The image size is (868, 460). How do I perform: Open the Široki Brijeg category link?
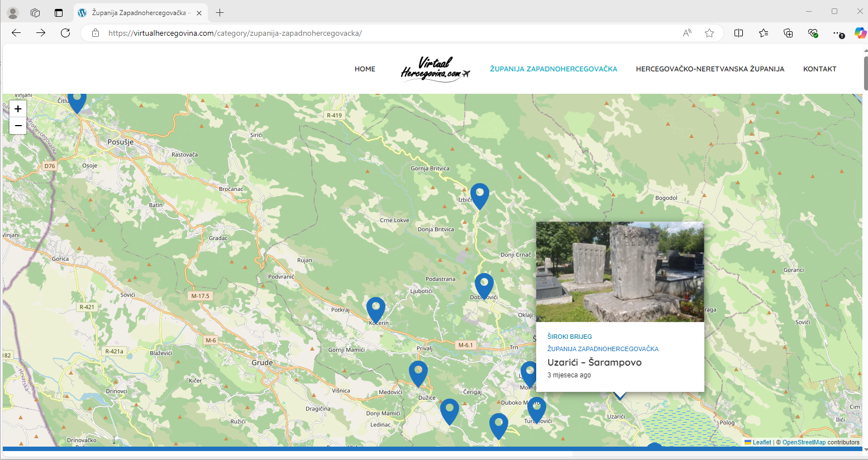(570, 337)
